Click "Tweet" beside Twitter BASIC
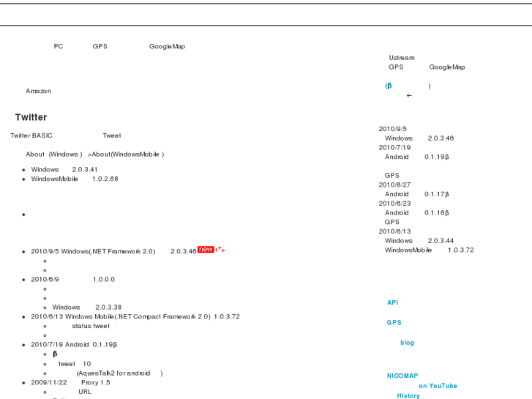Screen dimensions: 532x399 pos(112,135)
